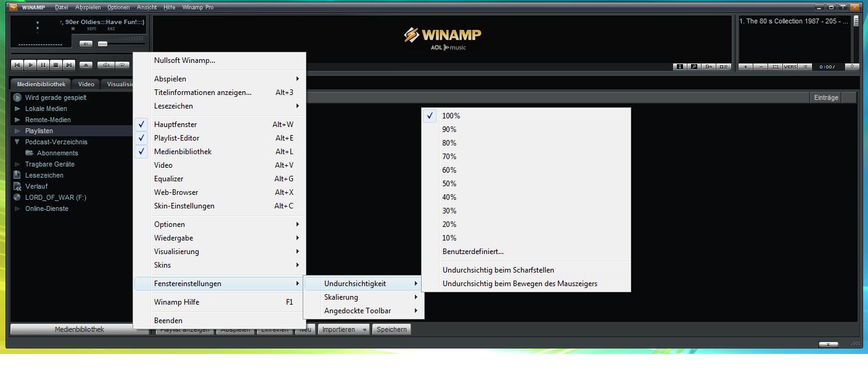This screenshot has height=370, width=868.
Task: Click Undurchsichtig beim Bewegen des Mauszeigers
Action: pos(526,284)
